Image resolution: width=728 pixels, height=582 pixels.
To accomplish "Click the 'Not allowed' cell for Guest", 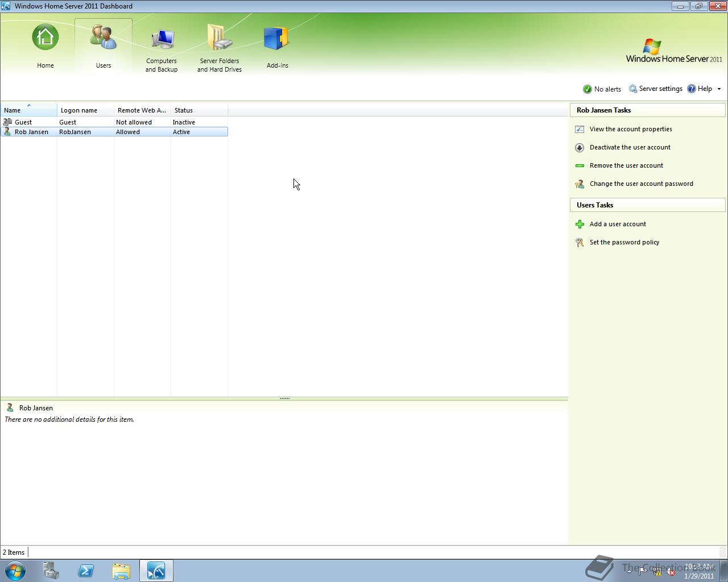I will (134, 122).
